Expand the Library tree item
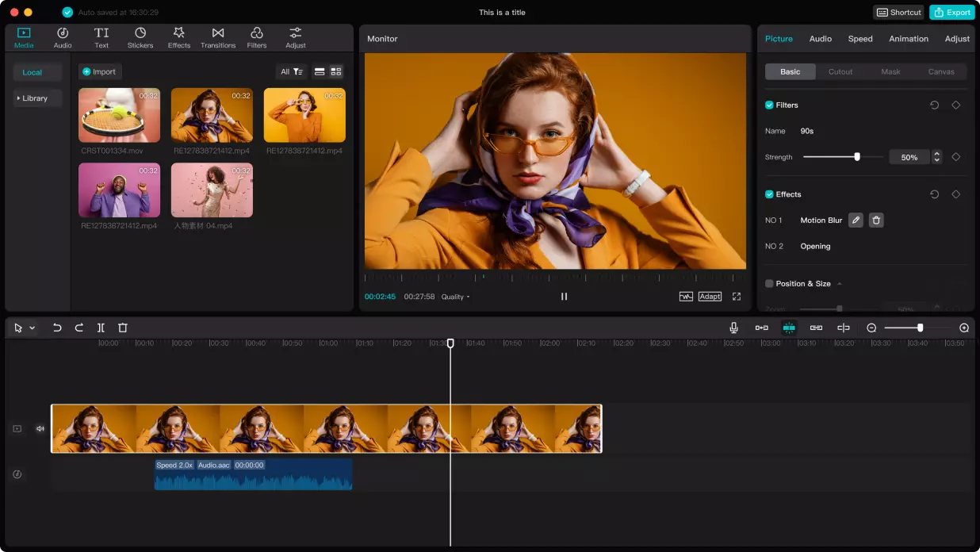Screen dimensions: 980x552 click(37, 98)
